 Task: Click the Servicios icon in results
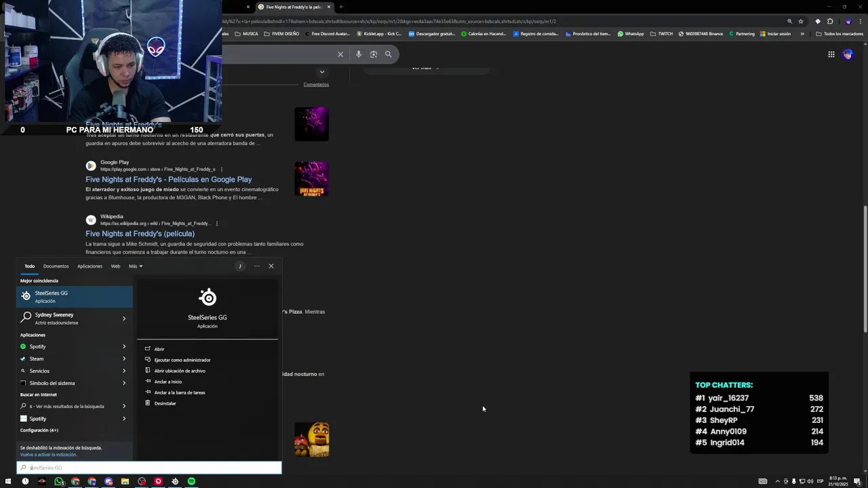coord(23,371)
